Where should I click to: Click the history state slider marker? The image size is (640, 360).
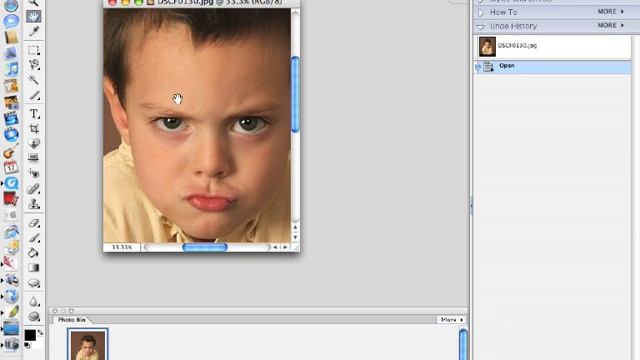[x=478, y=67]
